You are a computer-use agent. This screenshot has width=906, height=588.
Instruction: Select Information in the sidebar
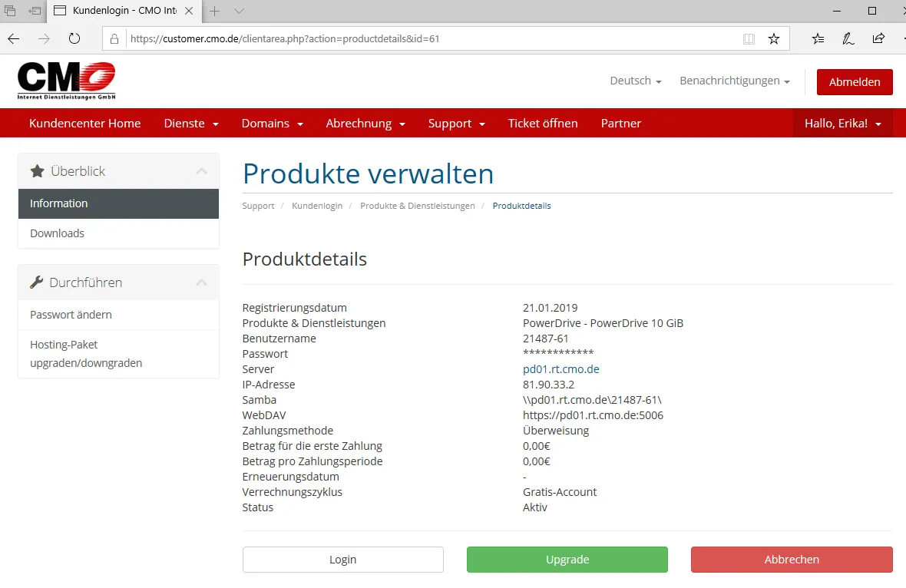(x=118, y=203)
